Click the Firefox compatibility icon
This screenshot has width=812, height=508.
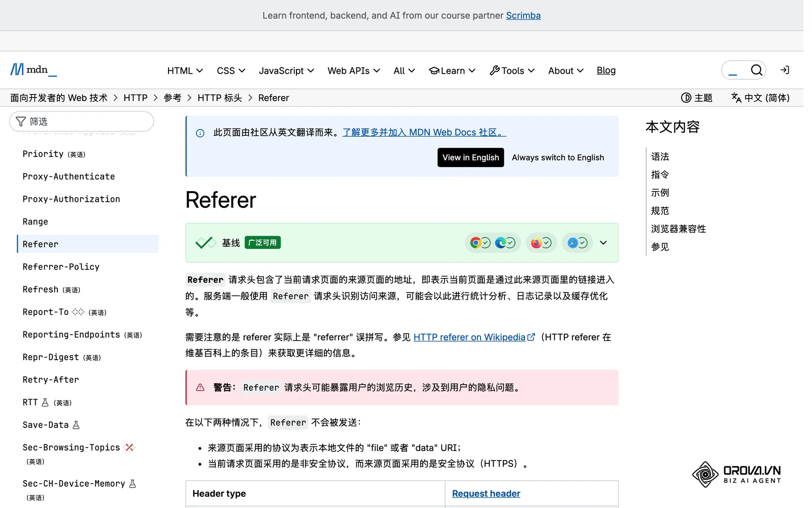point(536,243)
